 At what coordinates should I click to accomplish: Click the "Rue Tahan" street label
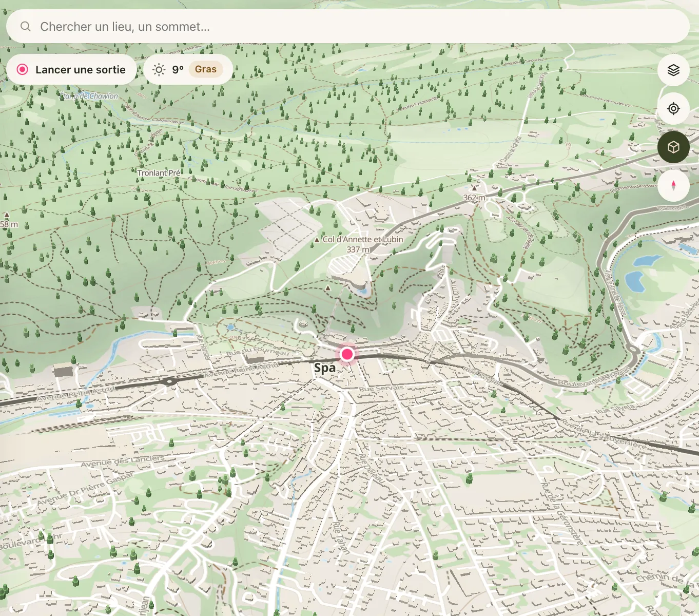click(341, 537)
